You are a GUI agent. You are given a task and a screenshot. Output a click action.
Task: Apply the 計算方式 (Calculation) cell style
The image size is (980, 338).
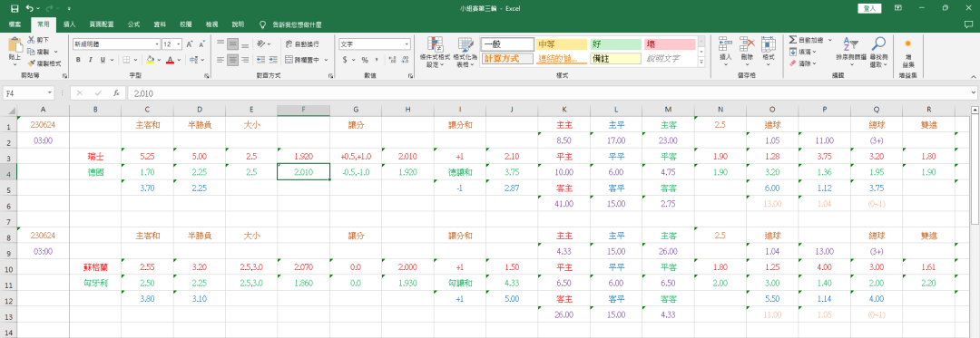pyautogui.click(x=507, y=59)
